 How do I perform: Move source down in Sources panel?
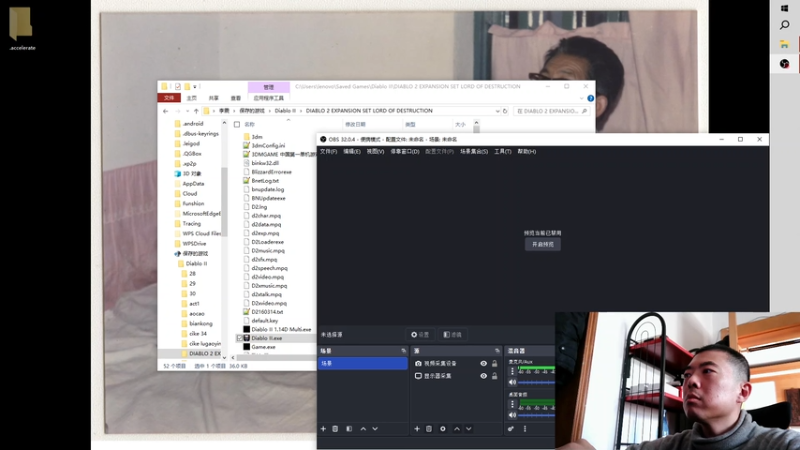click(468, 429)
